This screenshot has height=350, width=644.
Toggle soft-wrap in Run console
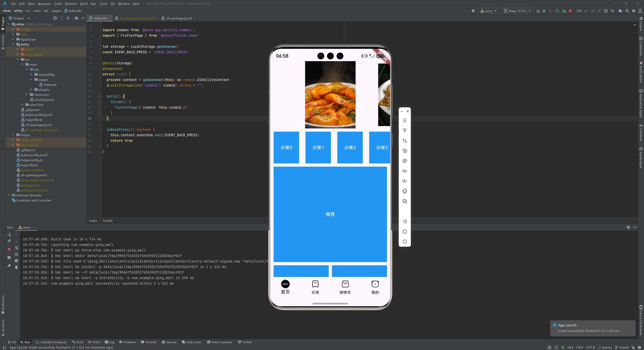[16, 248]
